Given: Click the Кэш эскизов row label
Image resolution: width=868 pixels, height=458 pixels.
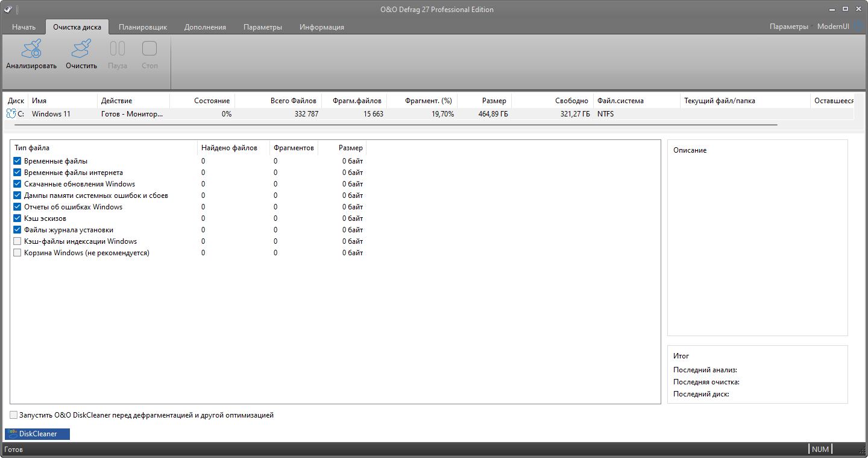Looking at the screenshot, I should coord(45,218).
